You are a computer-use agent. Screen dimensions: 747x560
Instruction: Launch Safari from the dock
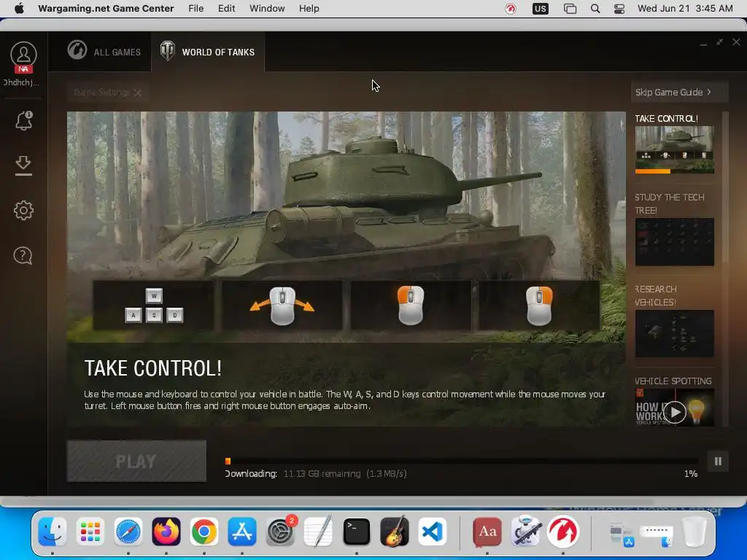point(128,532)
